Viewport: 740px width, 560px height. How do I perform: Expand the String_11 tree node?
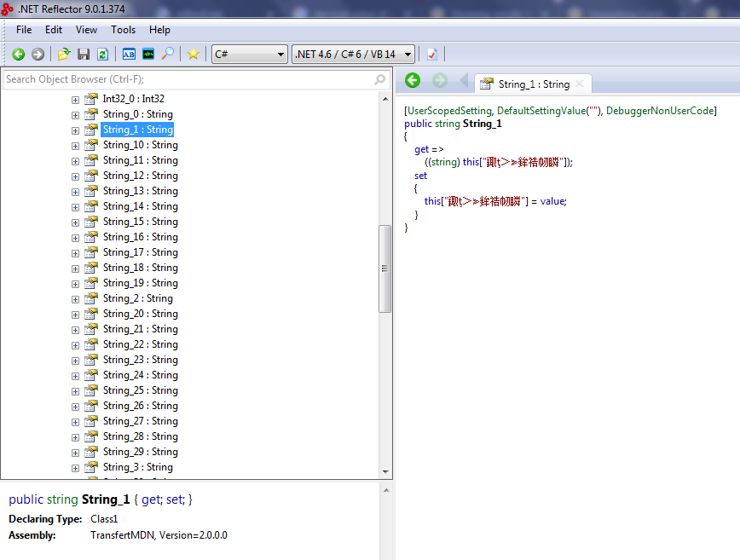point(75,161)
